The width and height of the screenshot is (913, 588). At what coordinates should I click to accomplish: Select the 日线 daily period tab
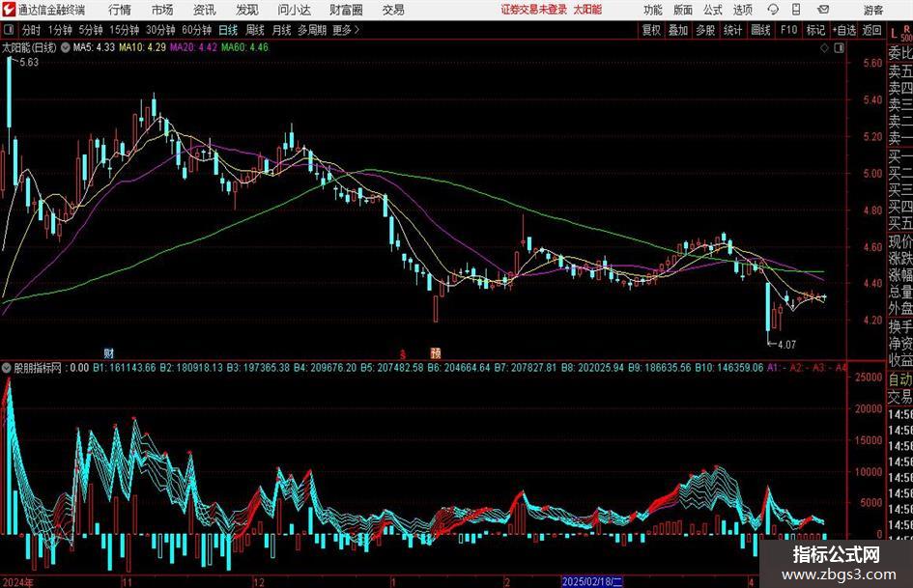point(228,30)
